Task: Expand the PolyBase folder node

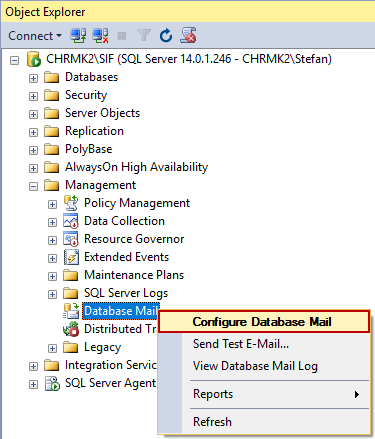Action: [x=33, y=150]
